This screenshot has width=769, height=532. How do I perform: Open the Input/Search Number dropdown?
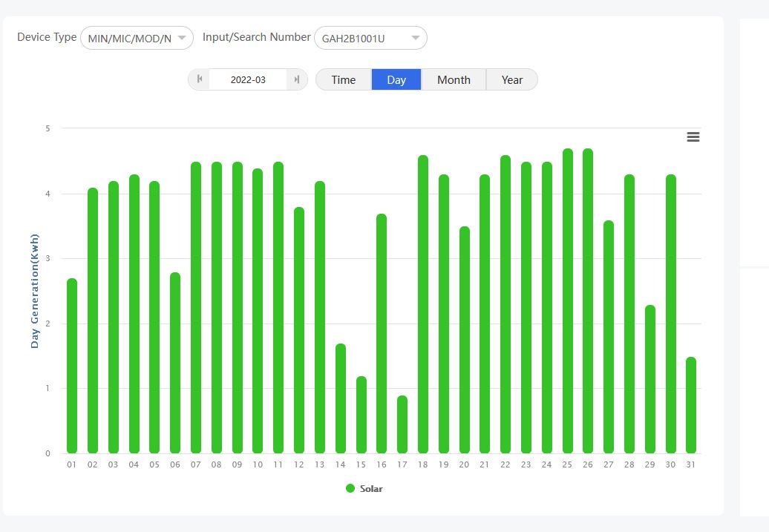coord(371,38)
